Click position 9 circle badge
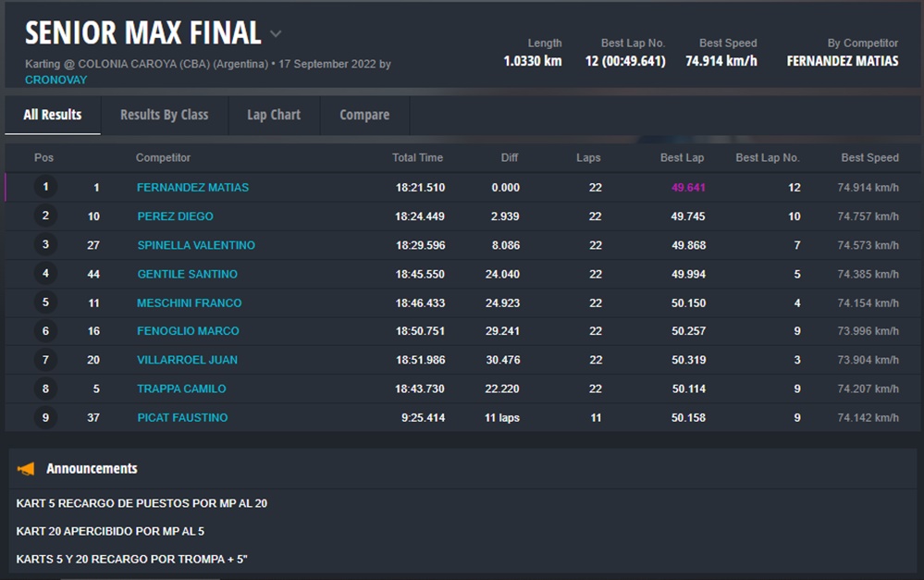 click(x=44, y=417)
